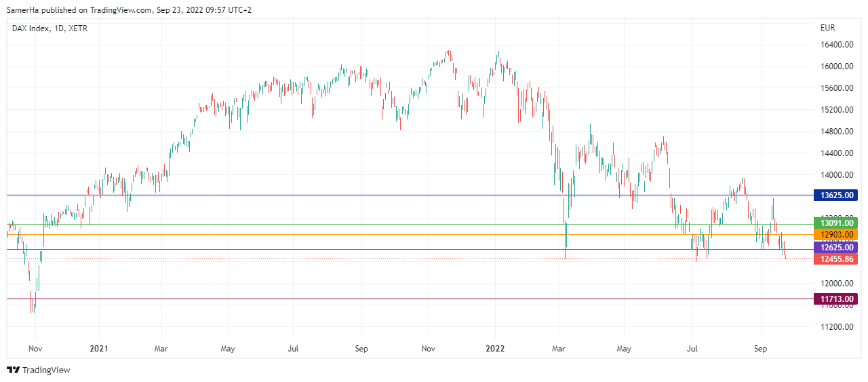Click the 16400.00 tick on price axis
This screenshot has width=868, height=382.
point(836,45)
